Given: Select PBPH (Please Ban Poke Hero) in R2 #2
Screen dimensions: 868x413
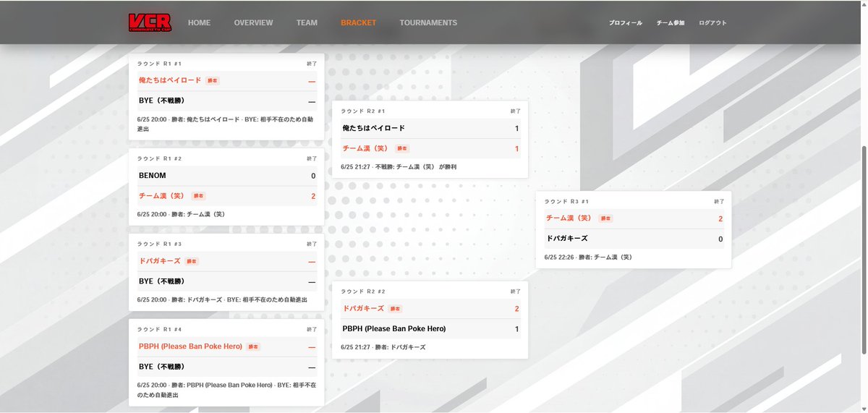Looking at the screenshot, I should point(394,329).
